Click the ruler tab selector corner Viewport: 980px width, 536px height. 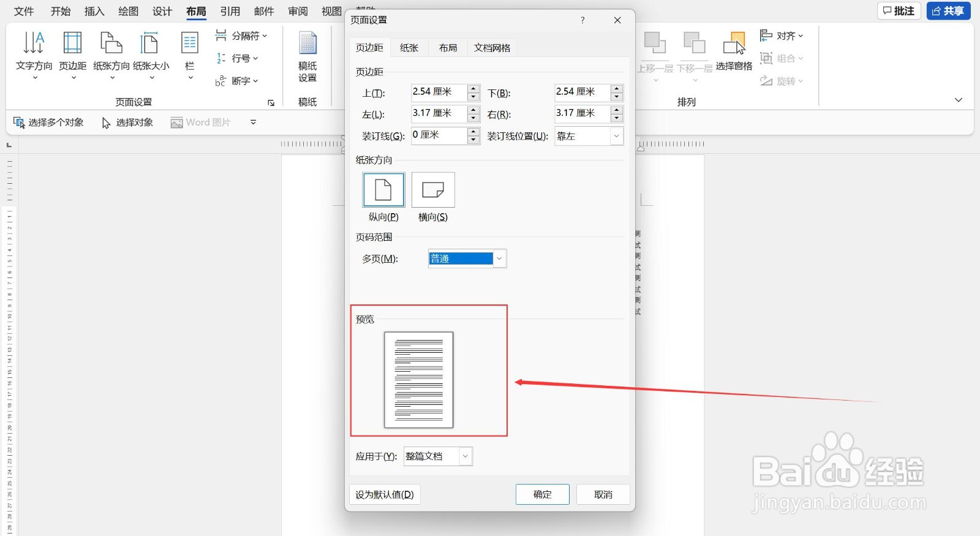9,145
